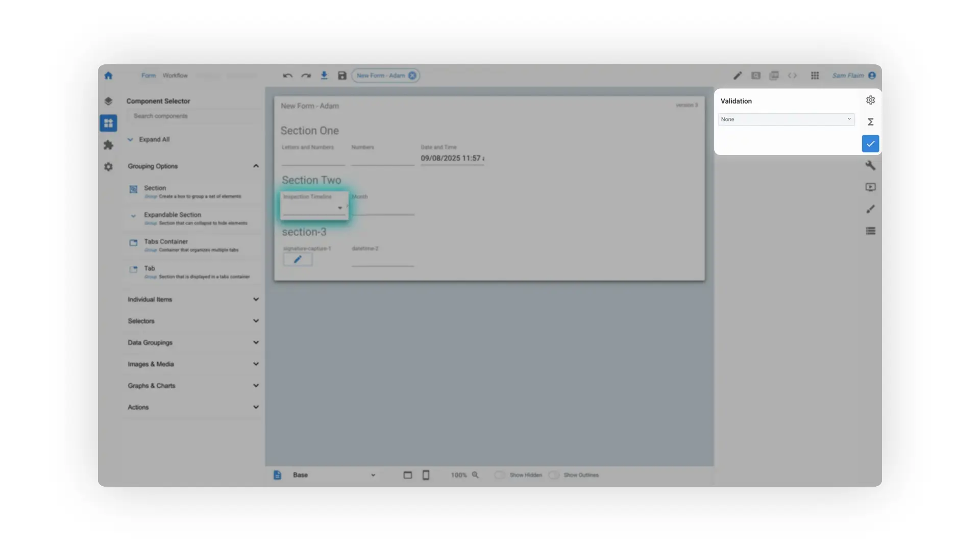980x551 pixels.
Task: Enable the Show Outlines toggle
Action: 554,474
